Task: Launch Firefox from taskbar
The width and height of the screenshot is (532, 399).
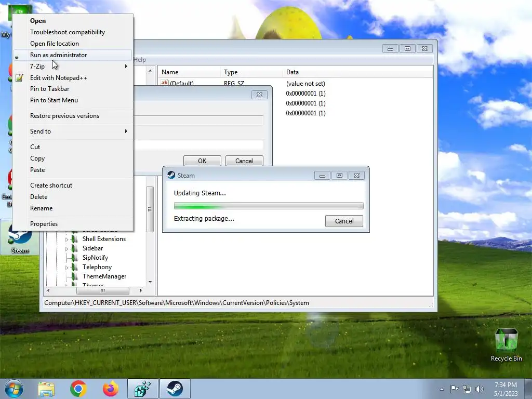Action: [111, 389]
